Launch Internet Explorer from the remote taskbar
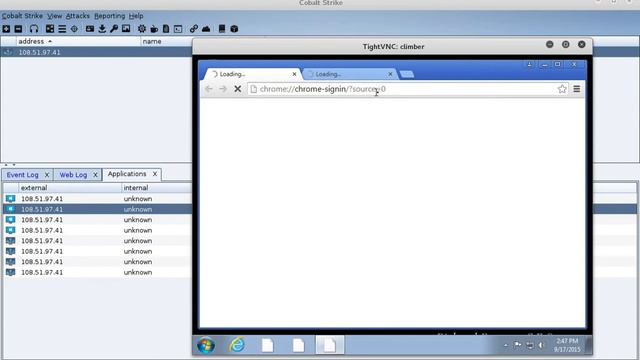This screenshot has width=640, height=360. (x=237, y=345)
